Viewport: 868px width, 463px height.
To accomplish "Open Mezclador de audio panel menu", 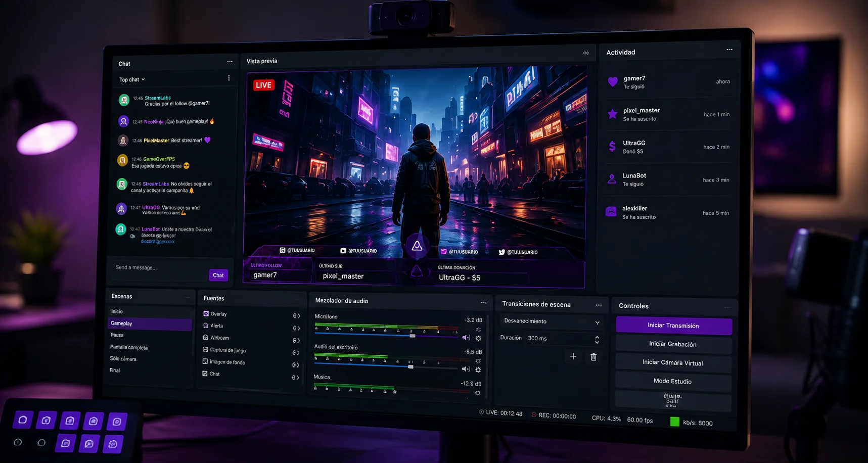I will (483, 303).
